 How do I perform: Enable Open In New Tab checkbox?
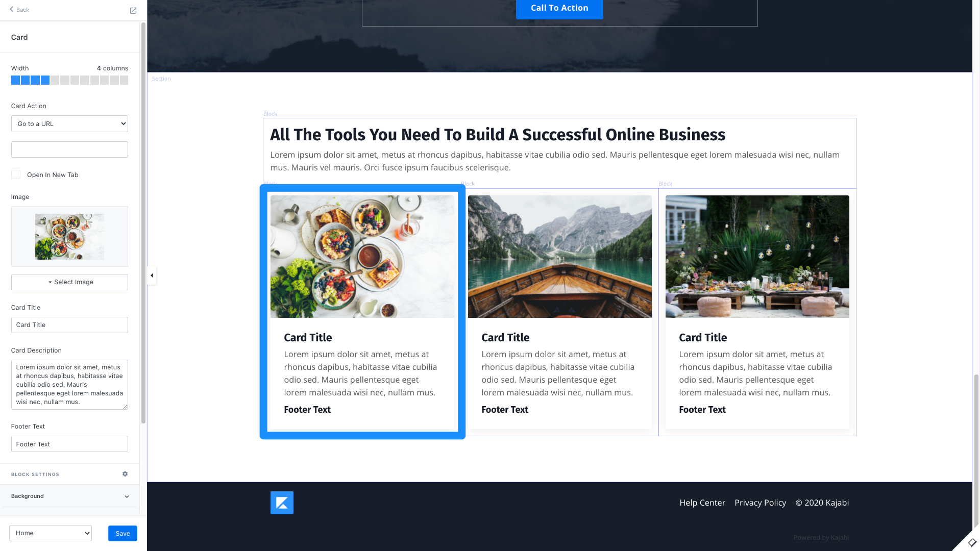16,175
